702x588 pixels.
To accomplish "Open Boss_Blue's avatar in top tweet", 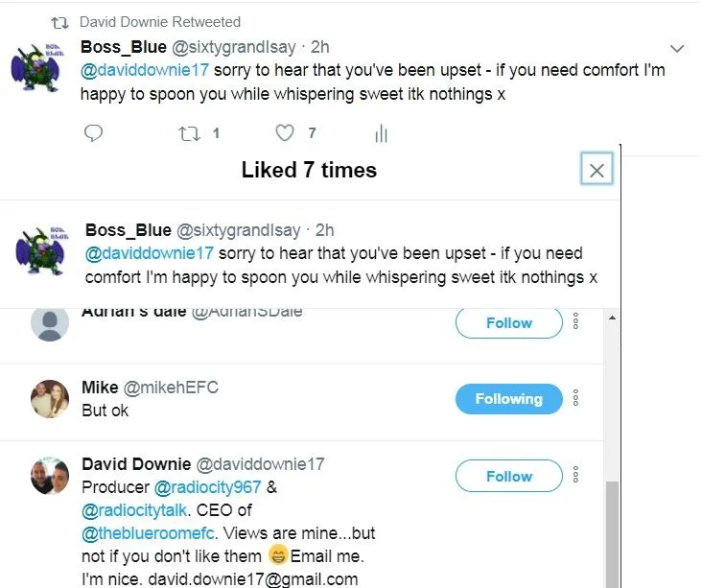I will 36,67.
